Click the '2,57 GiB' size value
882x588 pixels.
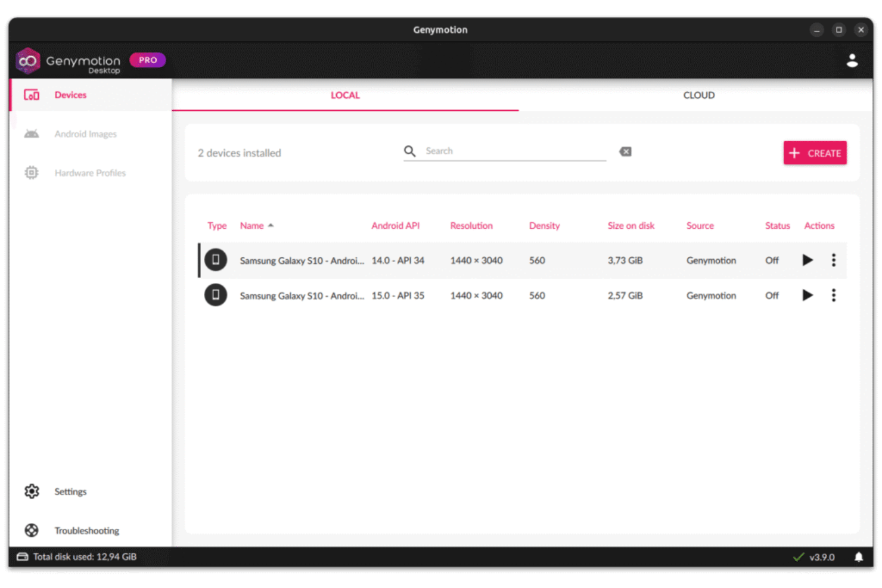pyautogui.click(x=625, y=295)
